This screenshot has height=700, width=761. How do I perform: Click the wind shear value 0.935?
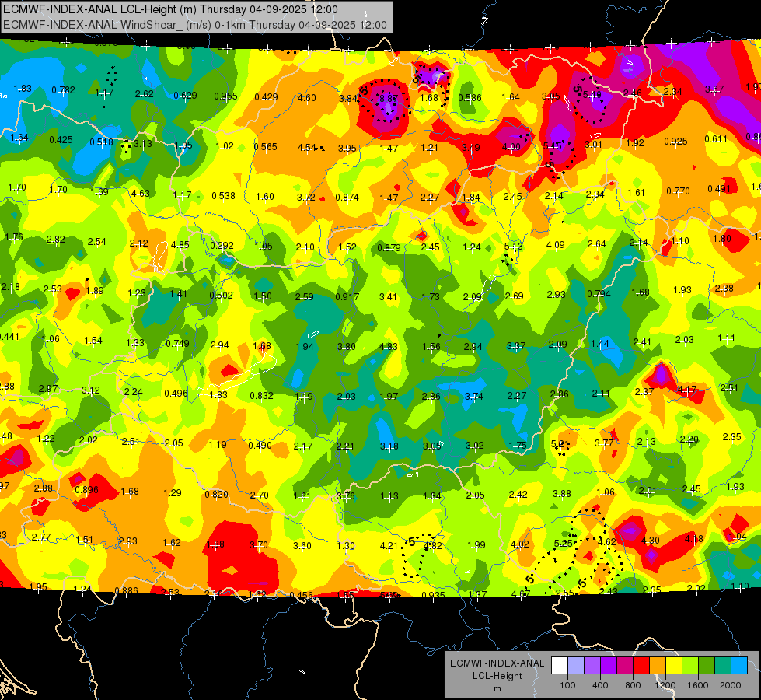(433, 596)
